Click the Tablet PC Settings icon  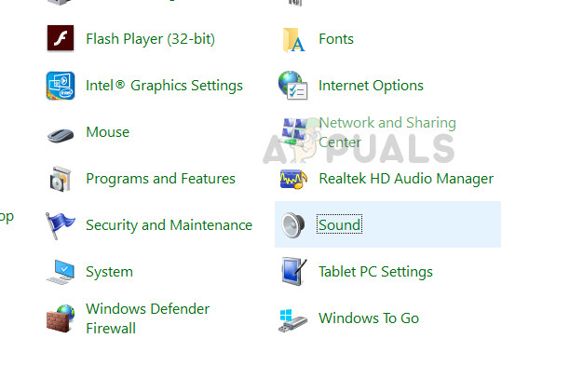tap(293, 272)
